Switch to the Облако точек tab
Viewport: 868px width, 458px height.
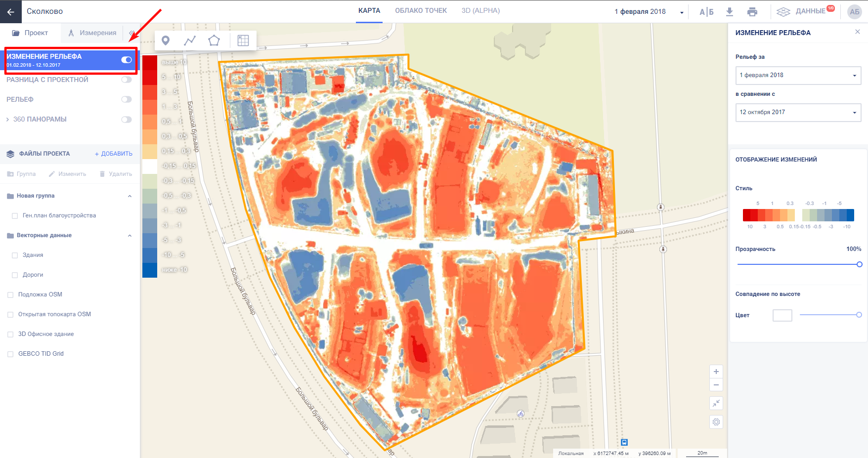point(421,11)
